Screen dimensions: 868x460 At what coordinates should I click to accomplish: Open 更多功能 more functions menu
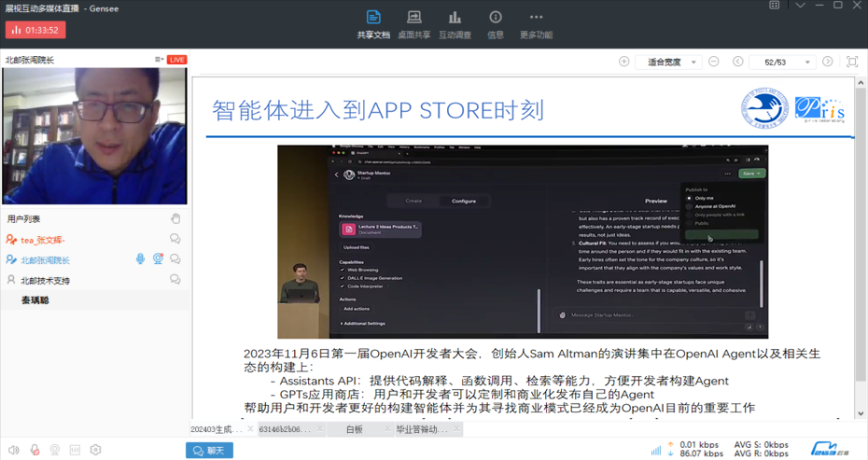(536, 25)
